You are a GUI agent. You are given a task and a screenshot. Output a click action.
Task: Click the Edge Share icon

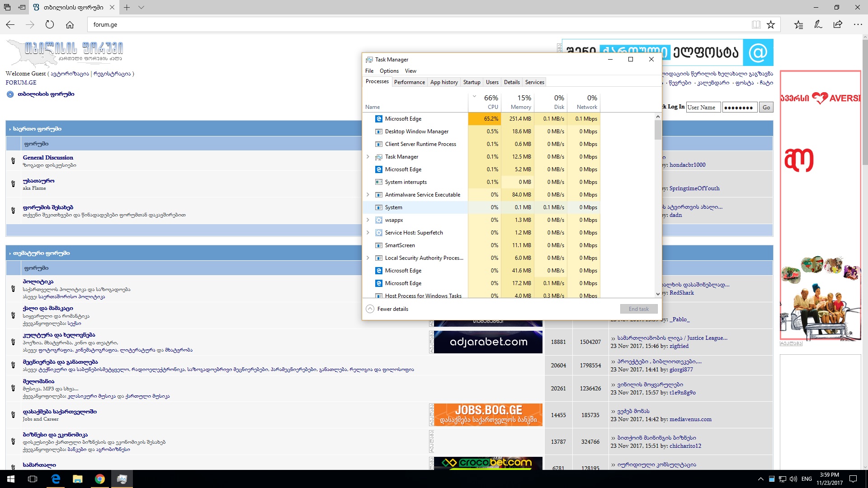[838, 25]
